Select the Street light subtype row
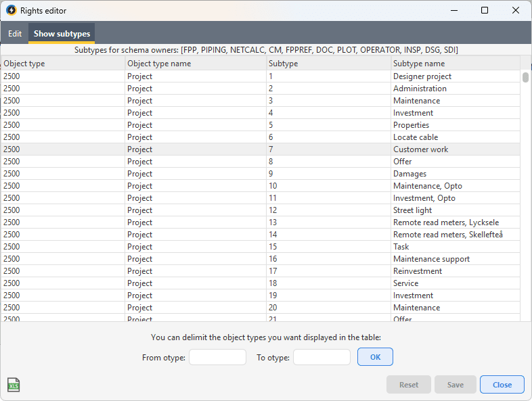The width and height of the screenshot is (532, 401). click(412, 210)
